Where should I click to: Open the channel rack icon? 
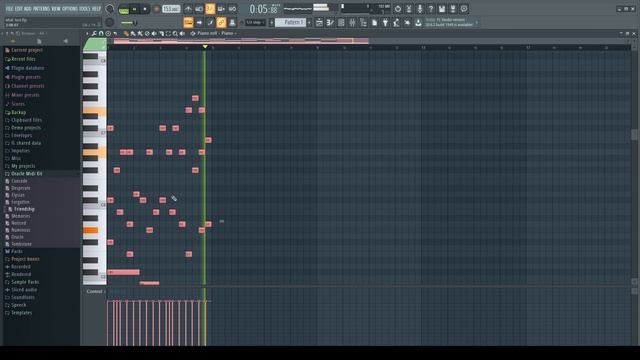[341, 23]
